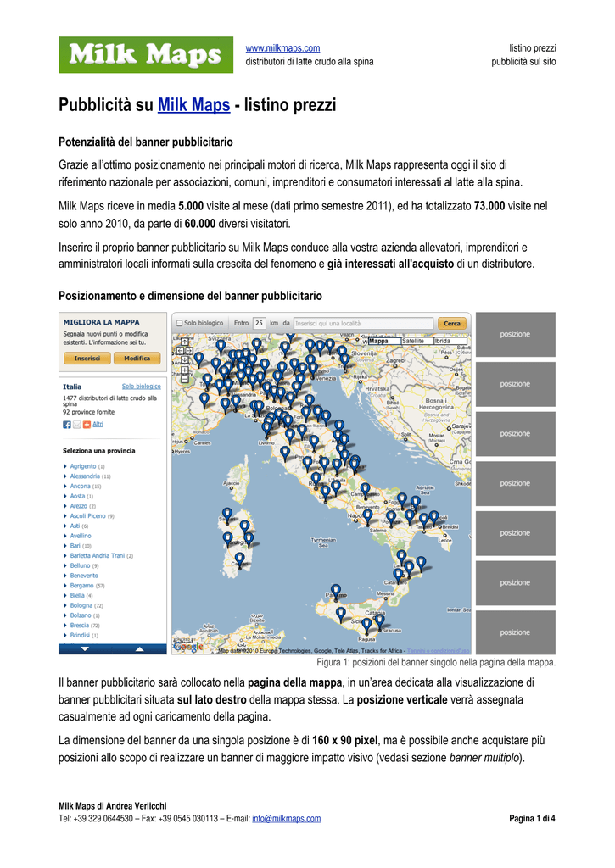Click the orange plus share icon
This screenshot has height=868, width=615.
click(x=87, y=425)
